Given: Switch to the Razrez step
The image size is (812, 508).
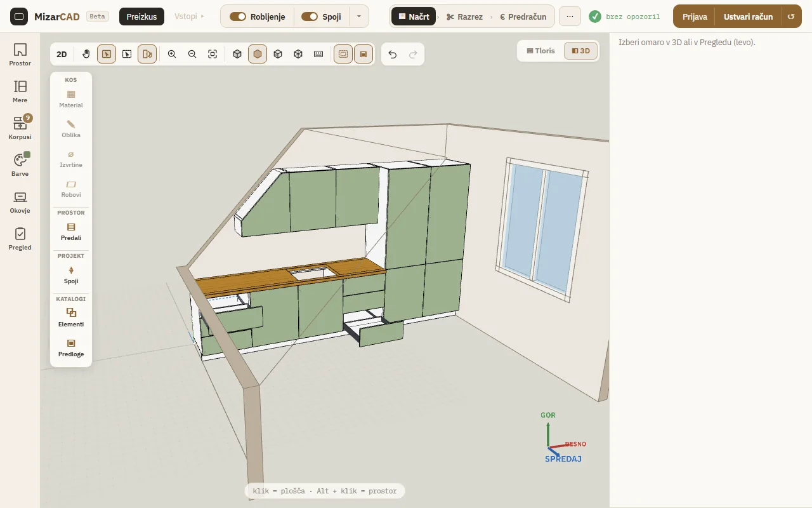Looking at the screenshot, I should tap(464, 17).
